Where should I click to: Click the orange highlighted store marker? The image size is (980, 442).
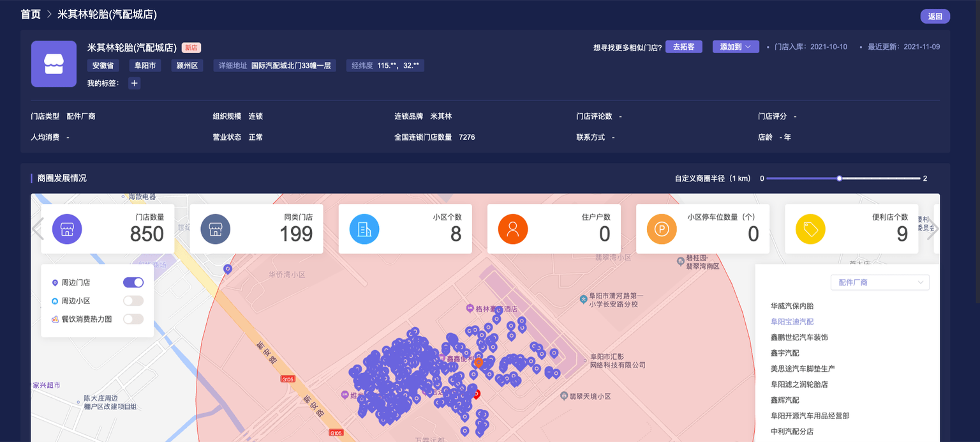479,363
